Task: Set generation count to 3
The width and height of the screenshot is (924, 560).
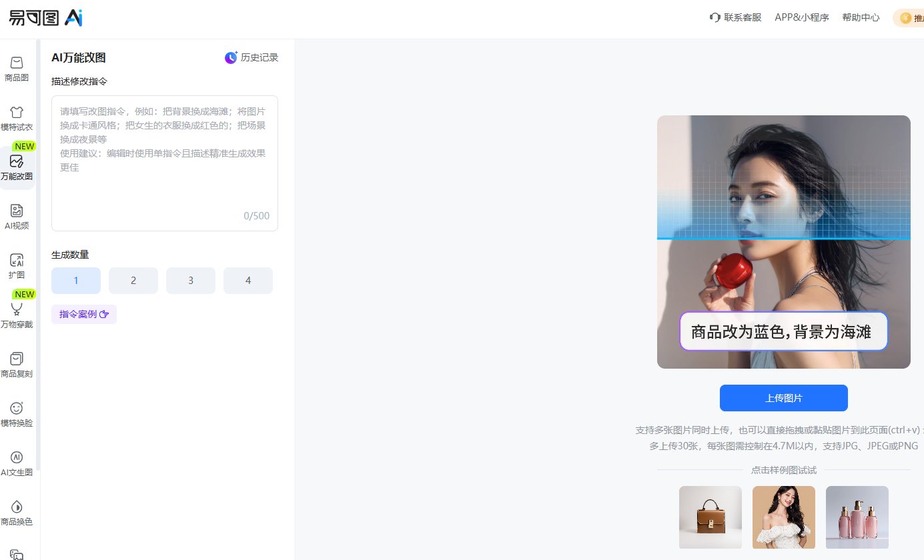Action: pos(191,281)
